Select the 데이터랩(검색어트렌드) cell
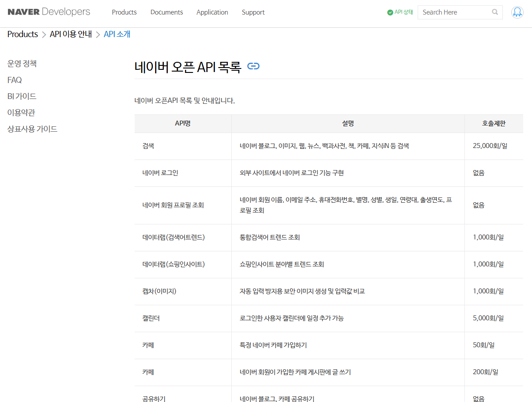Screen dimensions: 532x402 pyautogui.click(x=183, y=237)
